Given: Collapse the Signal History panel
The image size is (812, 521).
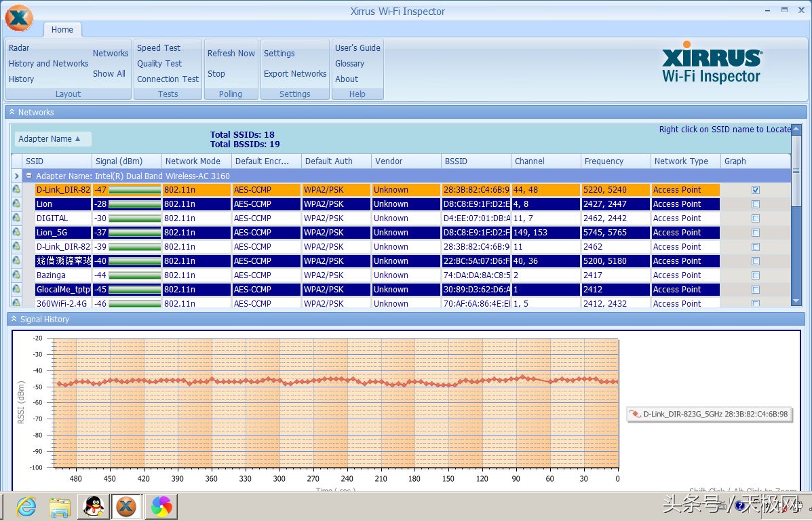Looking at the screenshot, I should 14,319.
